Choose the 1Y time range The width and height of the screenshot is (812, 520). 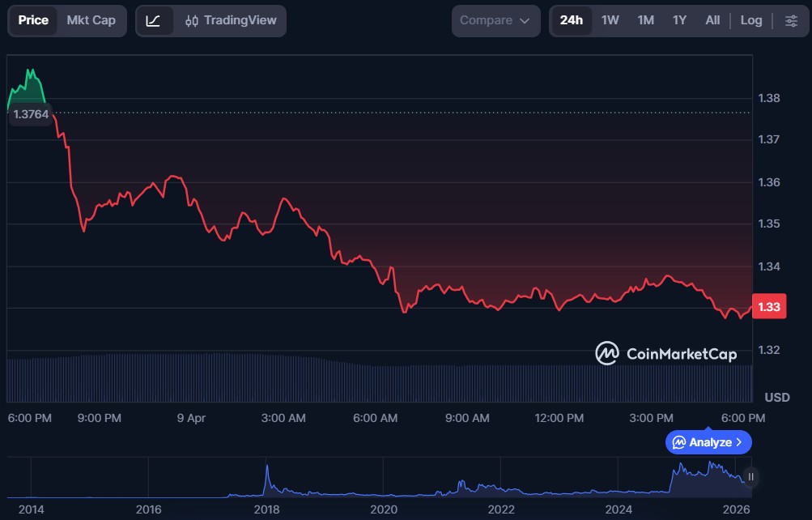pos(679,20)
